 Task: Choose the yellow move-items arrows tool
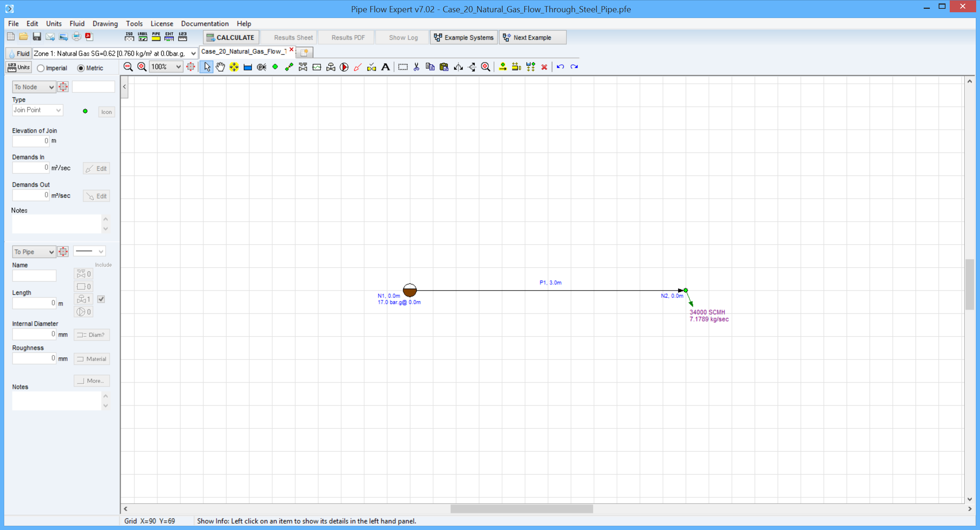point(234,67)
